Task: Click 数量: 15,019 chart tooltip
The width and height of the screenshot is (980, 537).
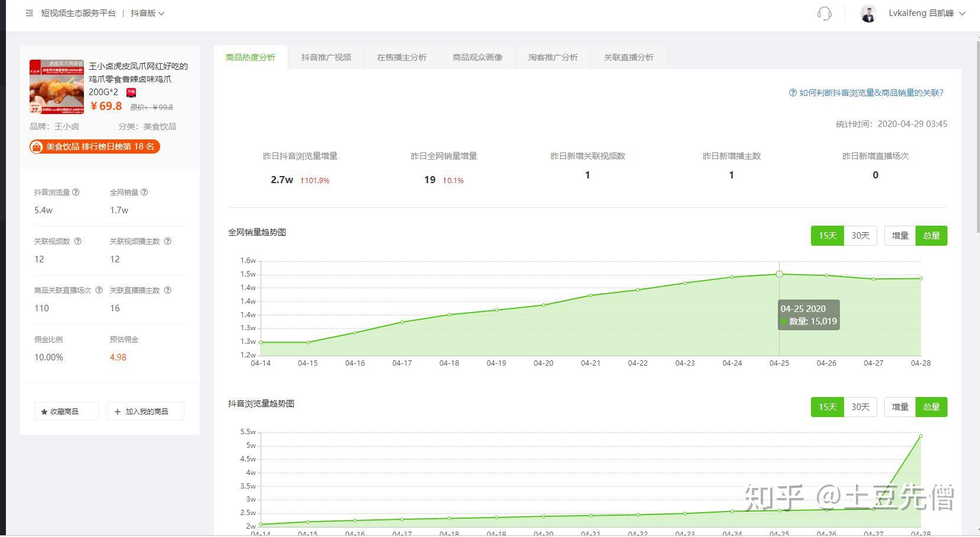Action: click(x=809, y=315)
